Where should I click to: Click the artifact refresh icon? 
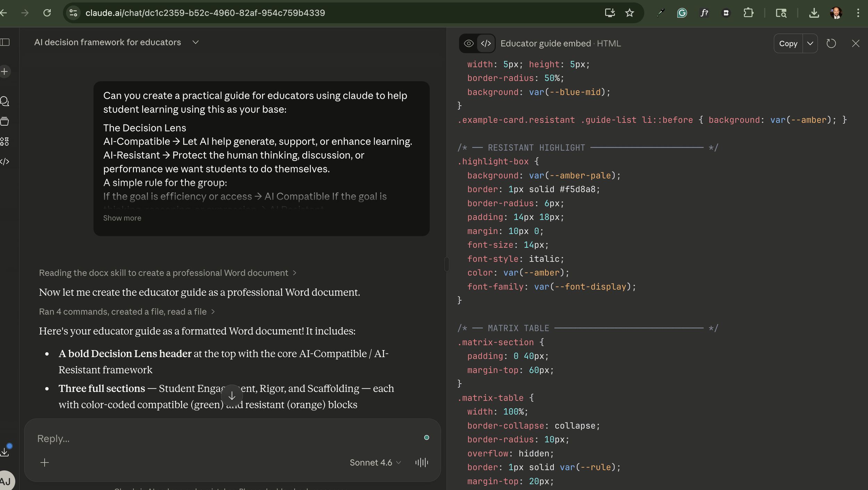pyautogui.click(x=831, y=43)
